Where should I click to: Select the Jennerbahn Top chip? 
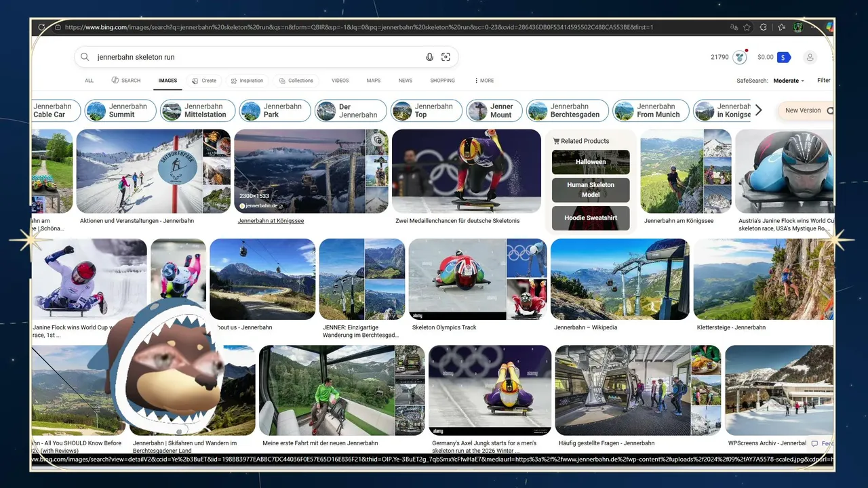click(427, 110)
